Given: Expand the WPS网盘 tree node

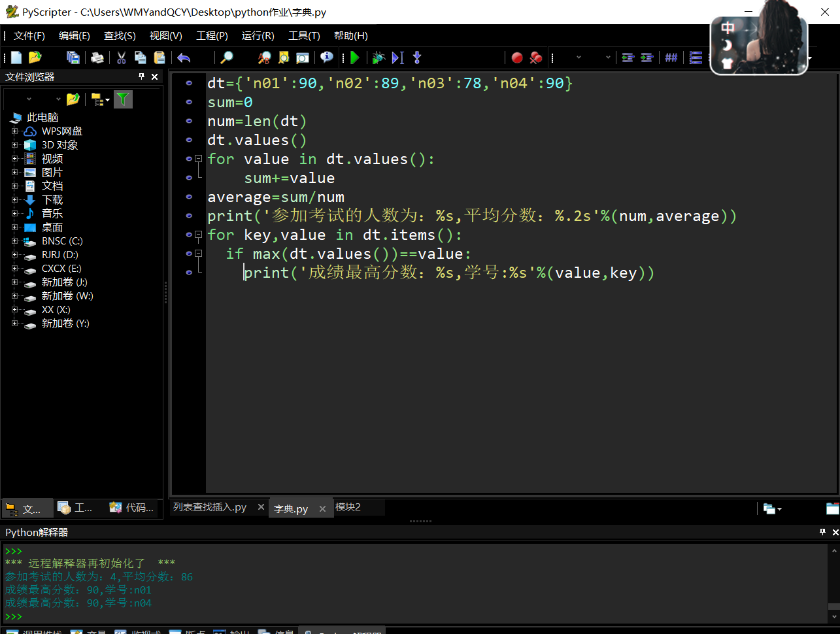Looking at the screenshot, I should click(14, 131).
